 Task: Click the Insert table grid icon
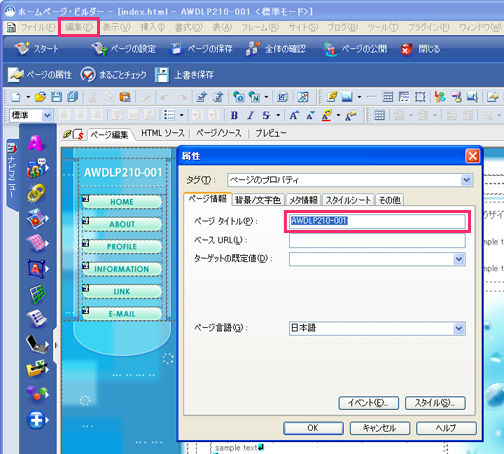[x=387, y=97]
